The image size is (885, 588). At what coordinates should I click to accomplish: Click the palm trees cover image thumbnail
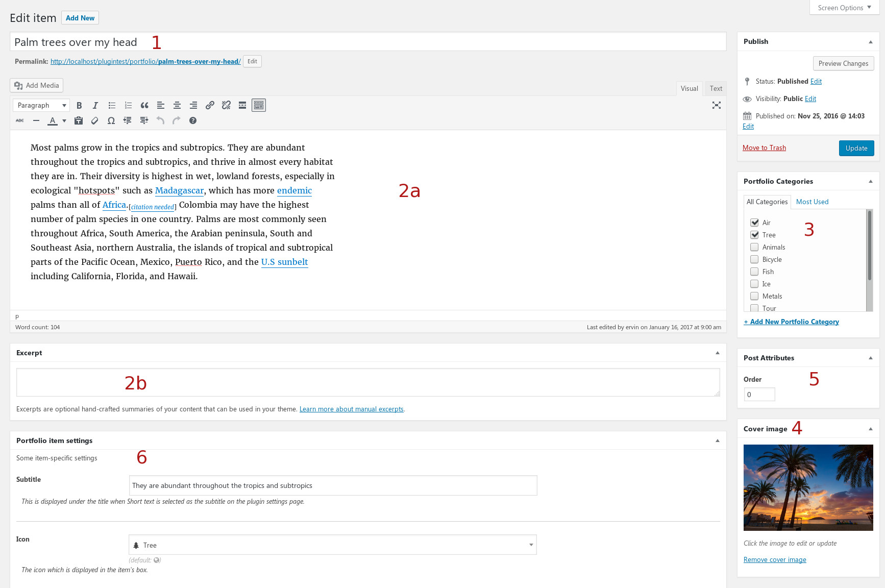tap(808, 487)
